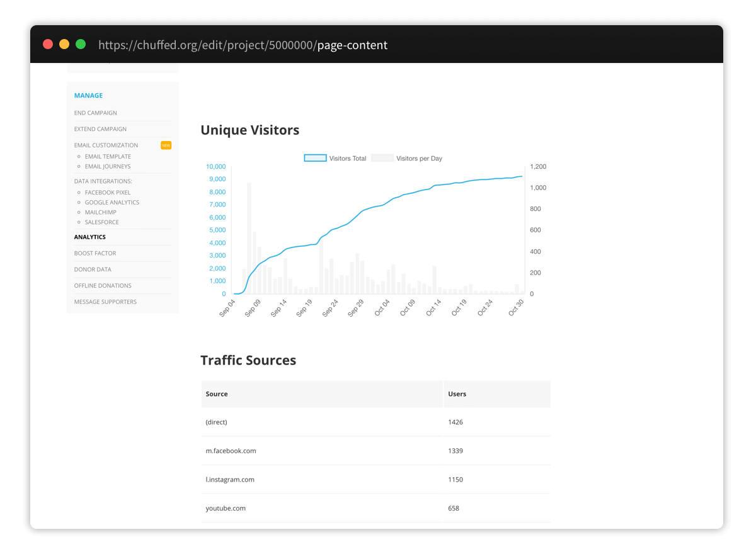Click Message Supporters in sidebar
This screenshot has width=756, height=554.
(105, 302)
